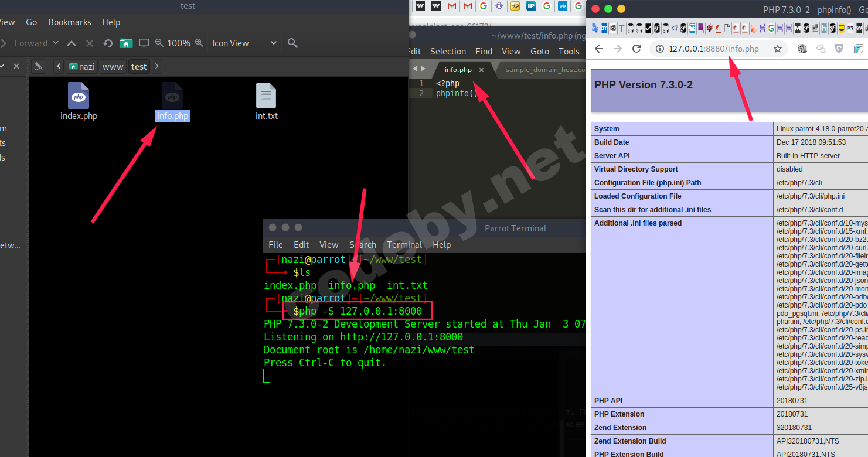Open the Forward history dropdown arrow in file manager
Image resolution: width=868 pixels, height=457 pixels.
pos(56,43)
